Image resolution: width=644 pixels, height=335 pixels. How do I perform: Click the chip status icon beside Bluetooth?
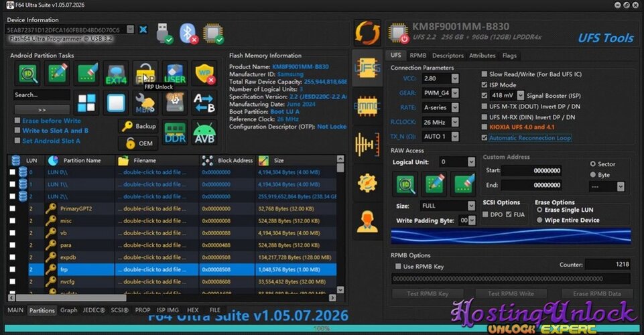coord(213,33)
